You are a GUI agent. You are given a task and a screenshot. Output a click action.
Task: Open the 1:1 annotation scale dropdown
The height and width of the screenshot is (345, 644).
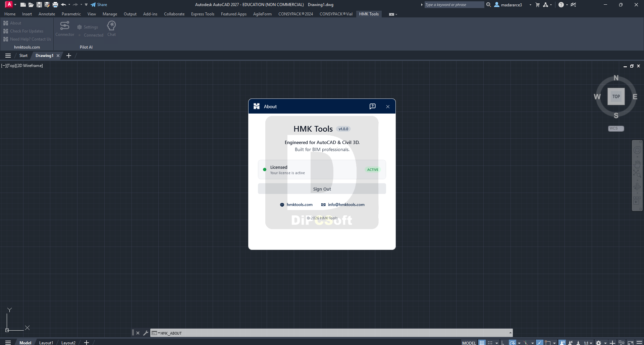point(588,343)
